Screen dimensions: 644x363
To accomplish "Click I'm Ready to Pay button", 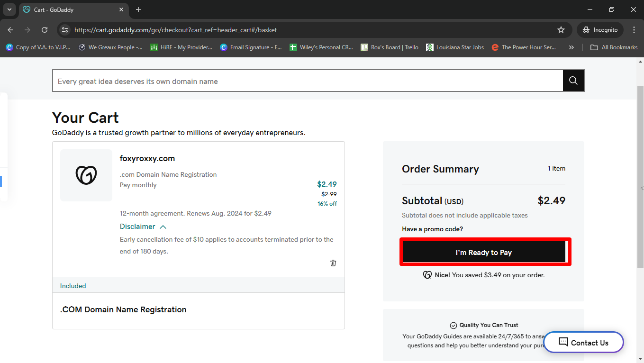I will tap(484, 252).
